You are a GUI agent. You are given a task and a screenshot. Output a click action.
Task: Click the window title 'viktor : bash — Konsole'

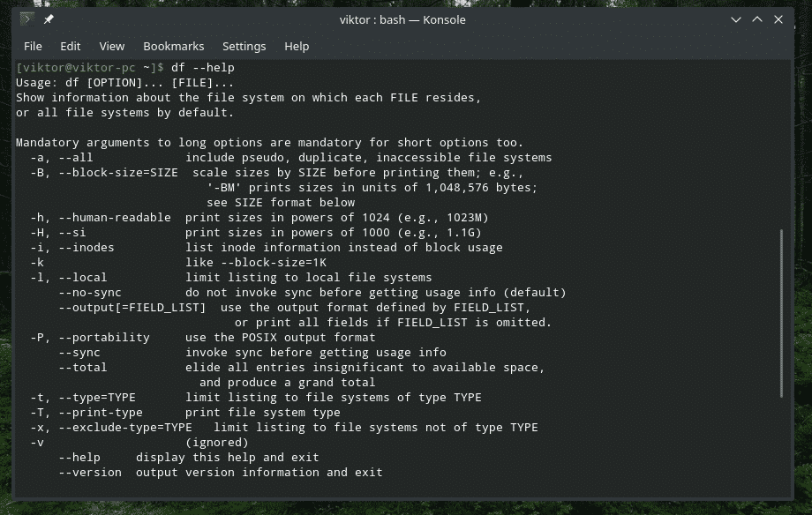[402, 19]
